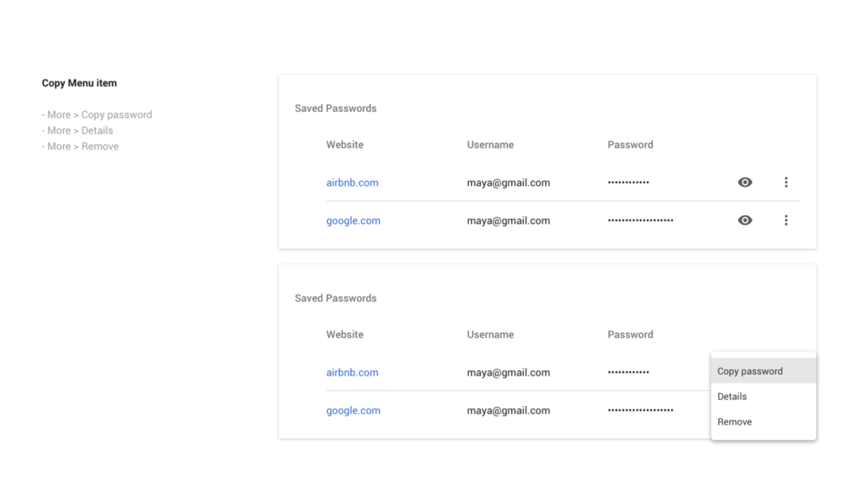Click the Saved Passwords heading of first card
The width and height of the screenshot is (868, 495).
[336, 108]
